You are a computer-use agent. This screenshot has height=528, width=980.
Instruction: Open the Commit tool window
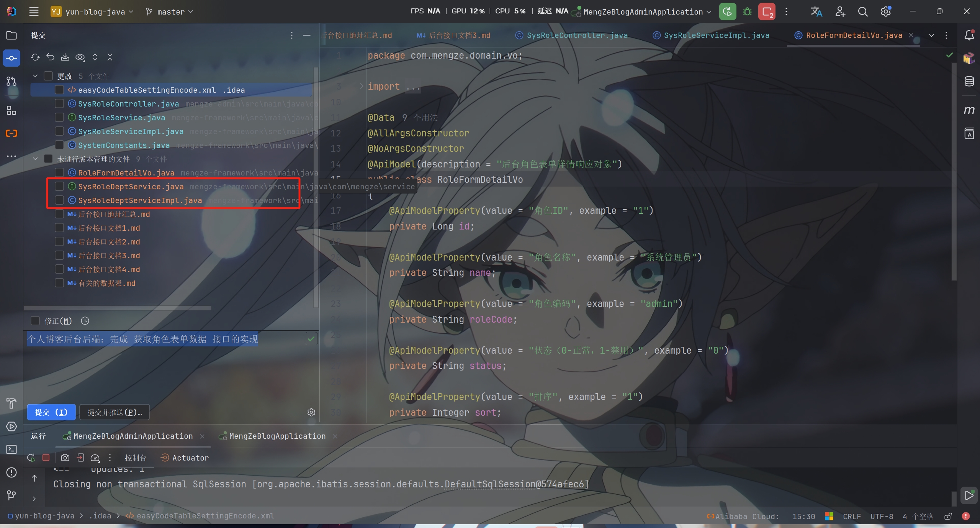(x=11, y=58)
